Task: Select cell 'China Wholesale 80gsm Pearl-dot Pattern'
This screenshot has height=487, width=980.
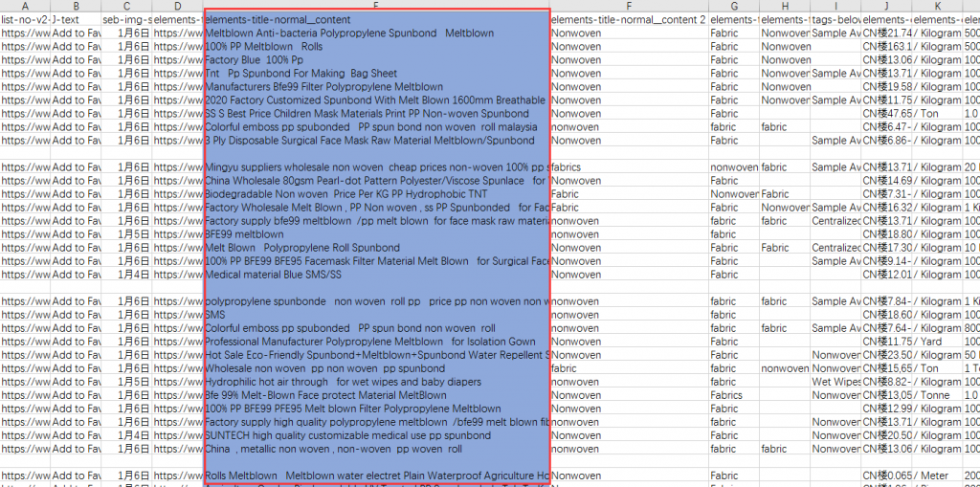Action: click(x=377, y=181)
